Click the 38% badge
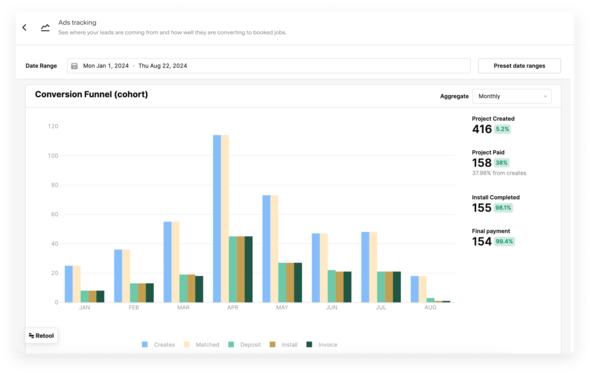590x374 pixels. coord(502,163)
